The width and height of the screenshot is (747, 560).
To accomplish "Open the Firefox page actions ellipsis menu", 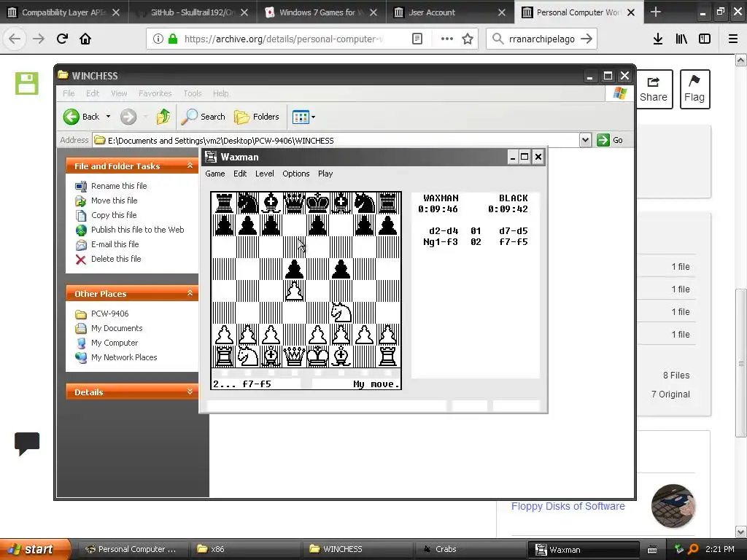I will tap(447, 39).
